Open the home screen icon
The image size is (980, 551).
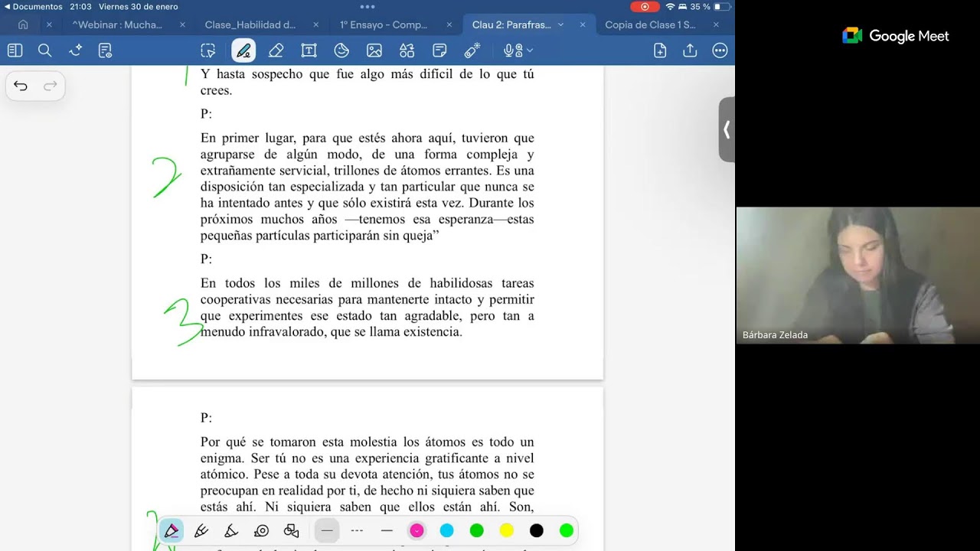[x=23, y=24]
